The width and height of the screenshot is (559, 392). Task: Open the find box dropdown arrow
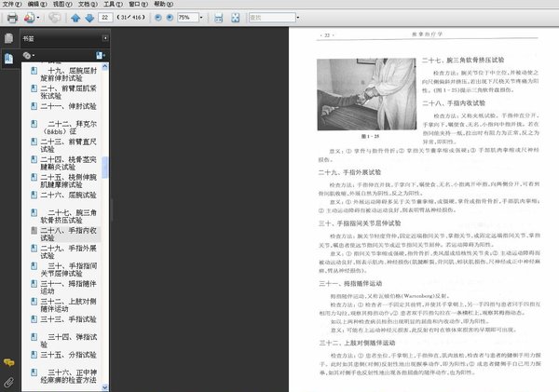point(295,18)
